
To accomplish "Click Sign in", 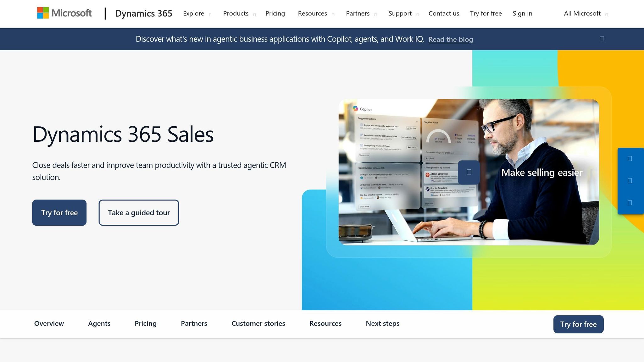I will [522, 14].
